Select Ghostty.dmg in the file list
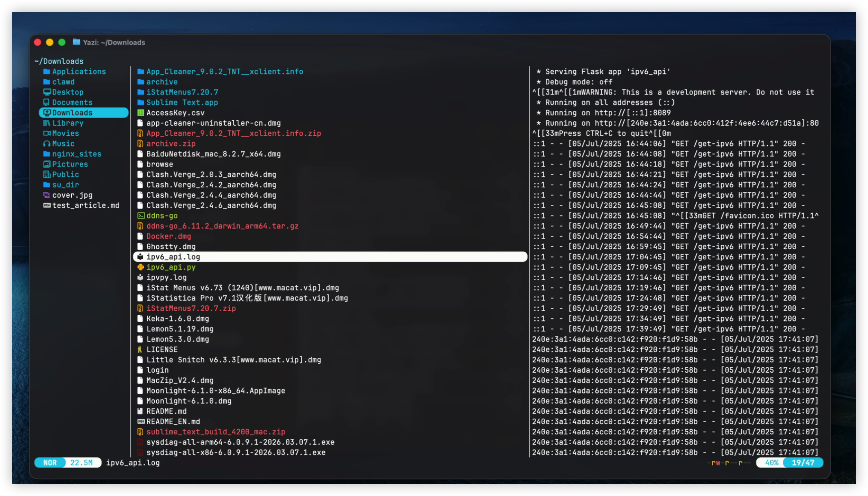Screen dimensions: 868x496 point(170,247)
